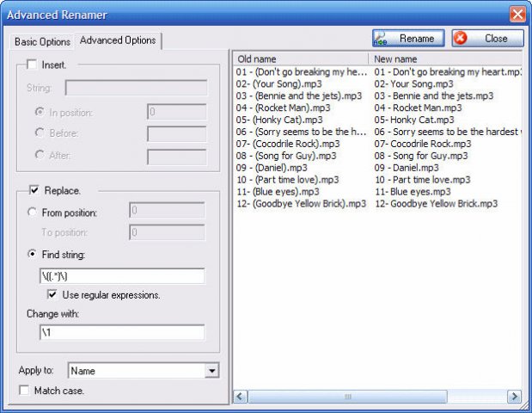Viewport: 532px width, 413px height.
Task: Click the New name column header
Action: tap(445, 59)
